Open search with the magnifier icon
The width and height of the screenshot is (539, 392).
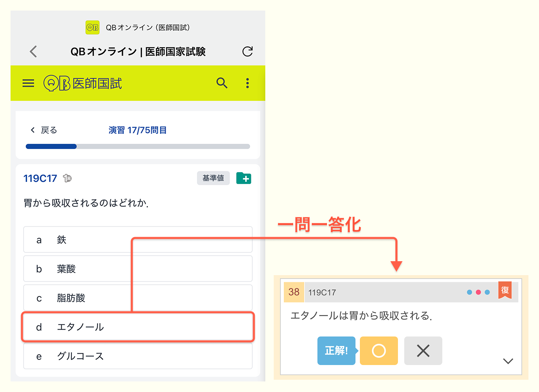[x=222, y=83]
